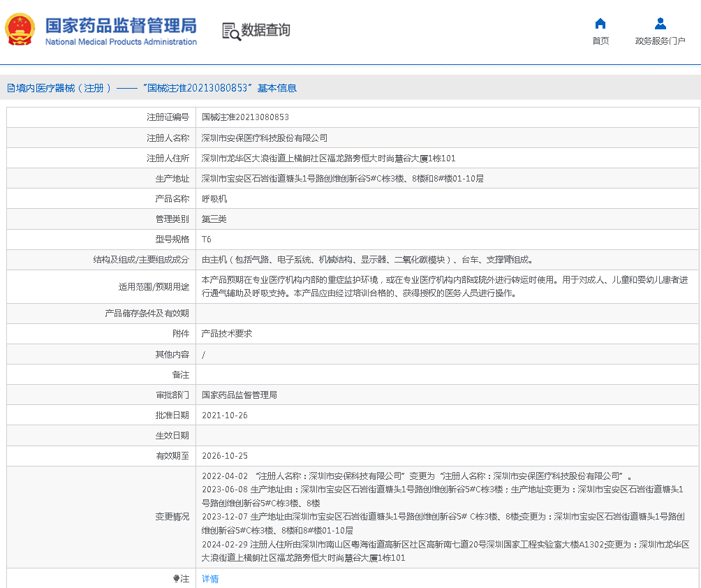Click the bullet icon beside 注

[x=176, y=579]
